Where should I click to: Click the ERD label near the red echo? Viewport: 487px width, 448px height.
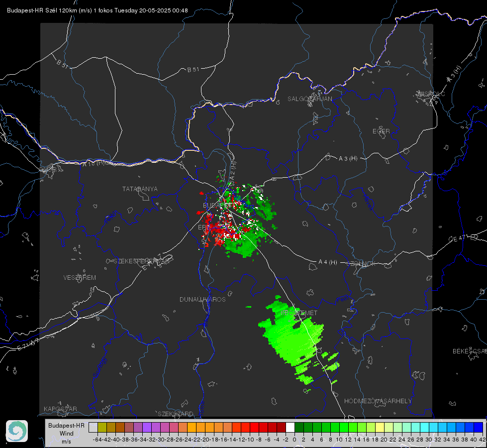[x=203, y=227]
